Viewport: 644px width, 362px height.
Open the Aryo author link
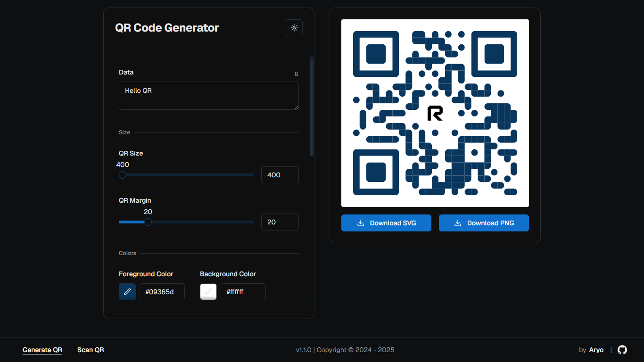pos(596,350)
